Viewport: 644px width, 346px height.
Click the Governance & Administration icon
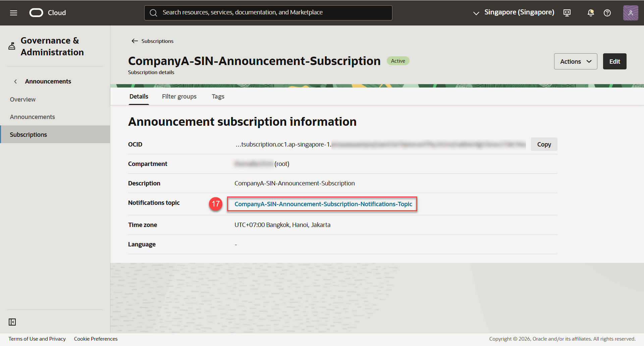tap(12, 46)
